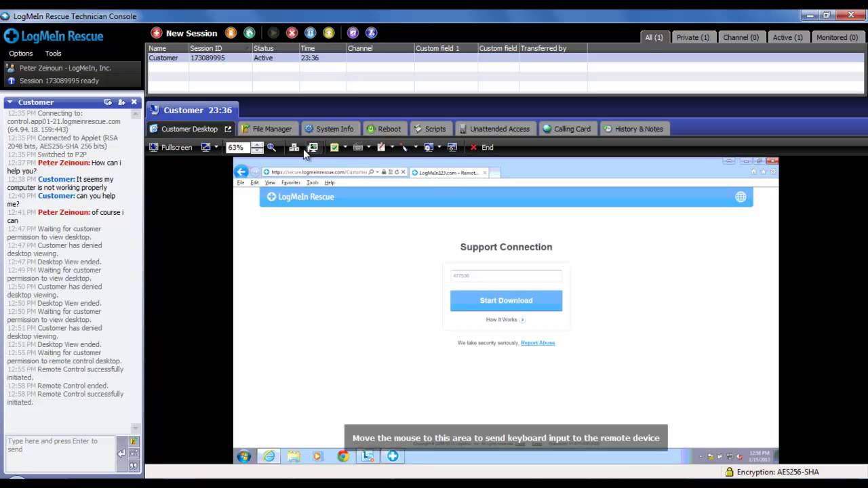Click the lock icon next to Encryption status
This screenshot has height=488, width=868.
[x=729, y=472]
